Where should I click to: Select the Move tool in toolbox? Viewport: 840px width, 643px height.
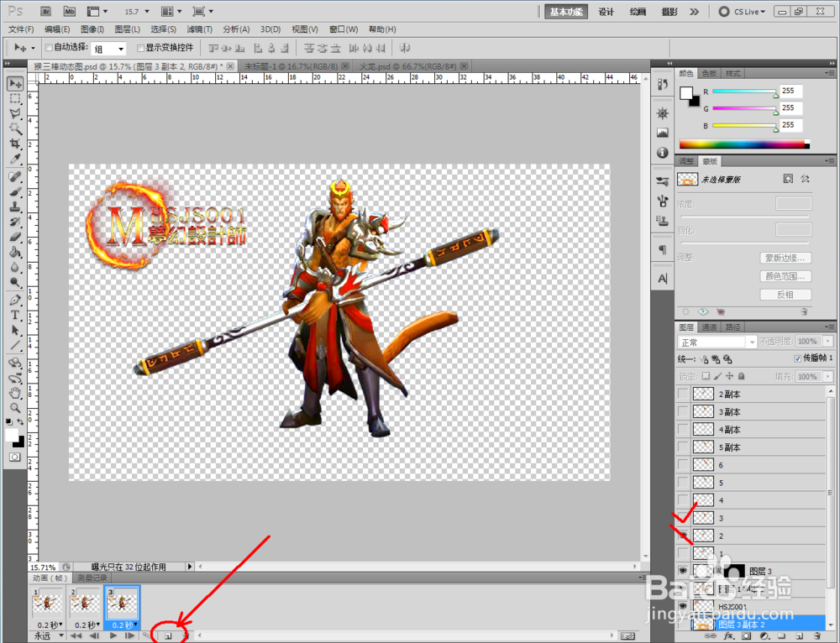click(15, 83)
